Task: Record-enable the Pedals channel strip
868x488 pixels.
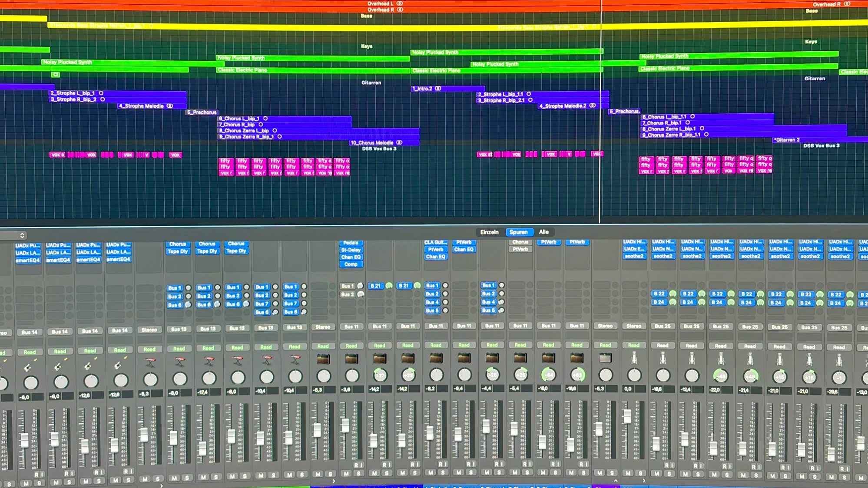Action: tap(356, 465)
